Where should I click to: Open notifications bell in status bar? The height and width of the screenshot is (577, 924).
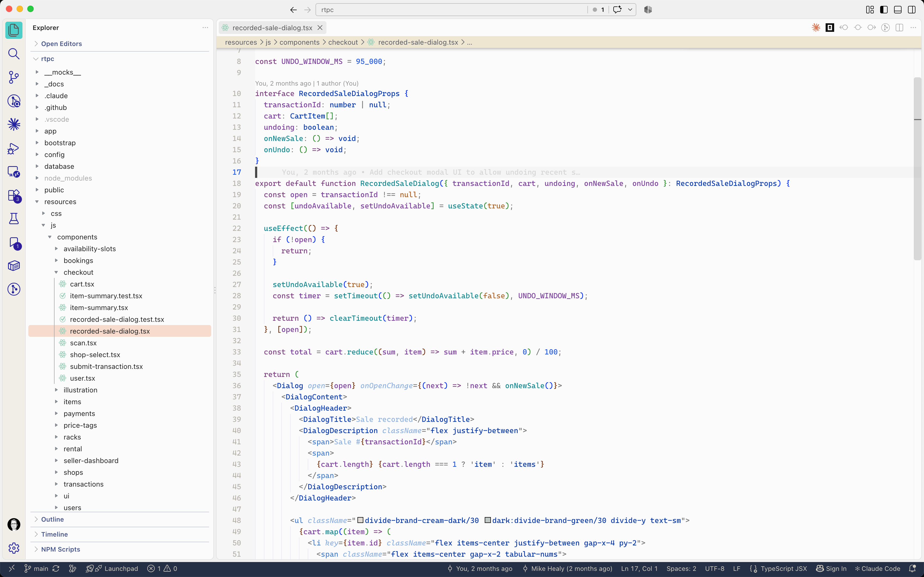pos(912,569)
